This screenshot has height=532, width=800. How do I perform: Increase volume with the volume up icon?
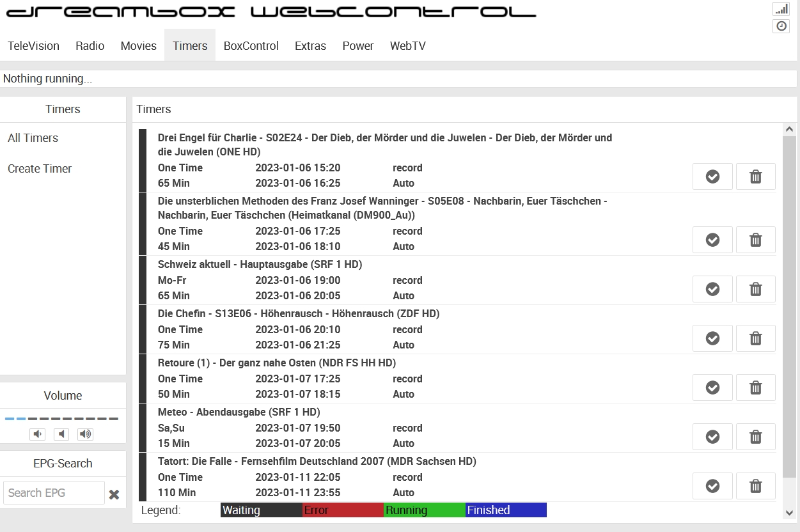[x=85, y=434]
